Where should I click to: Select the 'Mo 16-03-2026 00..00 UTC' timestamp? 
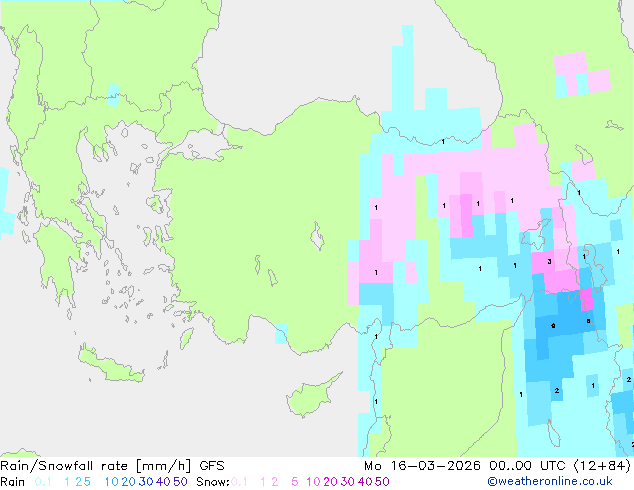pos(465,466)
